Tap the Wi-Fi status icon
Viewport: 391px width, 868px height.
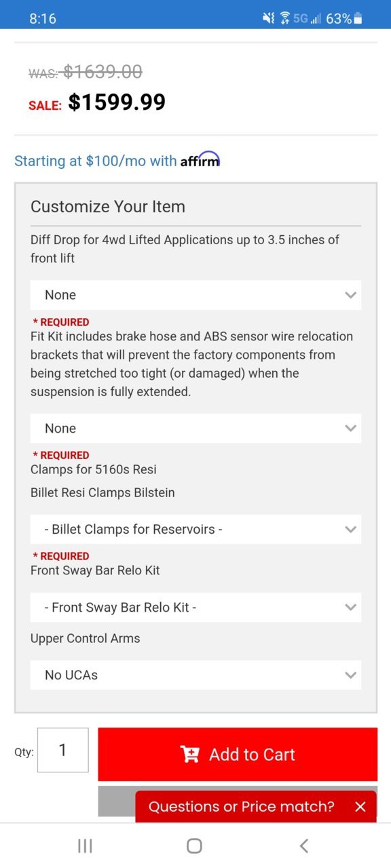click(285, 18)
